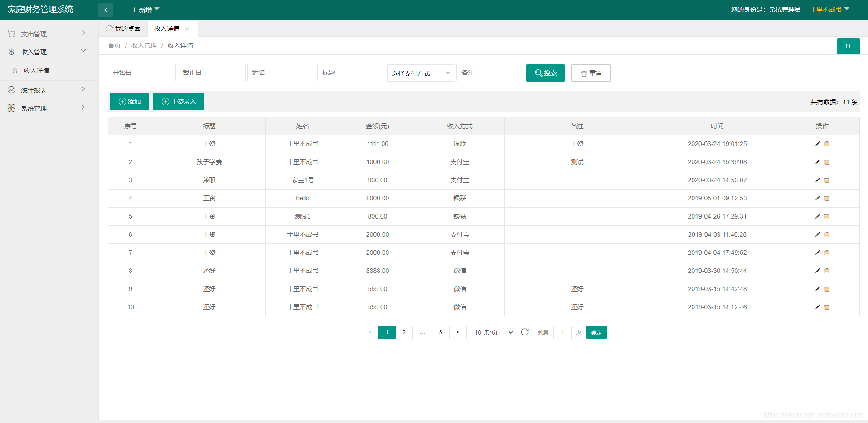Open 收入详情 in the sidebar

point(37,71)
